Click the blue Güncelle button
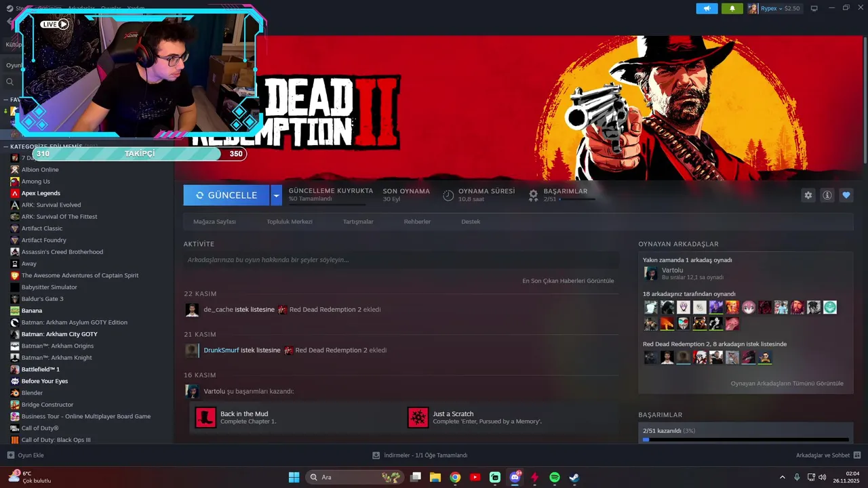The width and height of the screenshot is (868, 488). pos(226,195)
